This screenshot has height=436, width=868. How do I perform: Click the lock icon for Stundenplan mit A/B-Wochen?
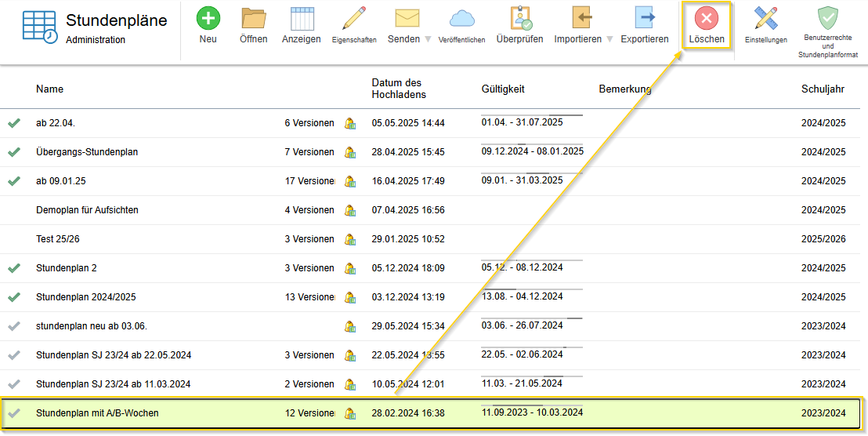350,413
